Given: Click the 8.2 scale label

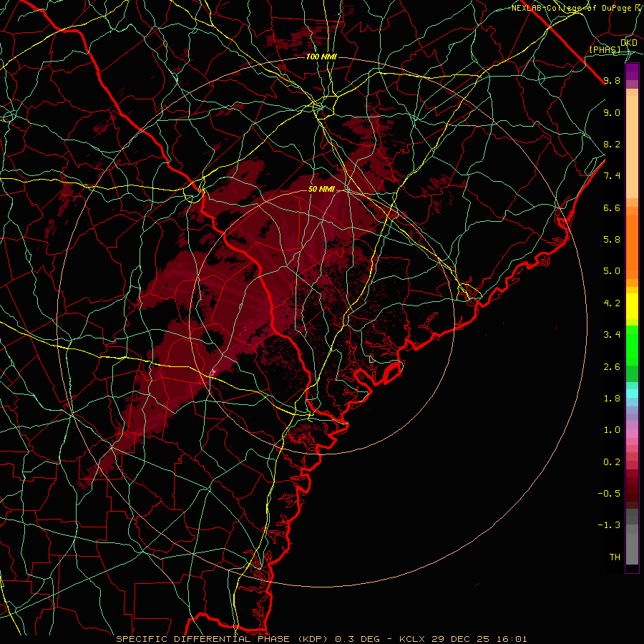Looking at the screenshot, I should click(x=612, y=144).
